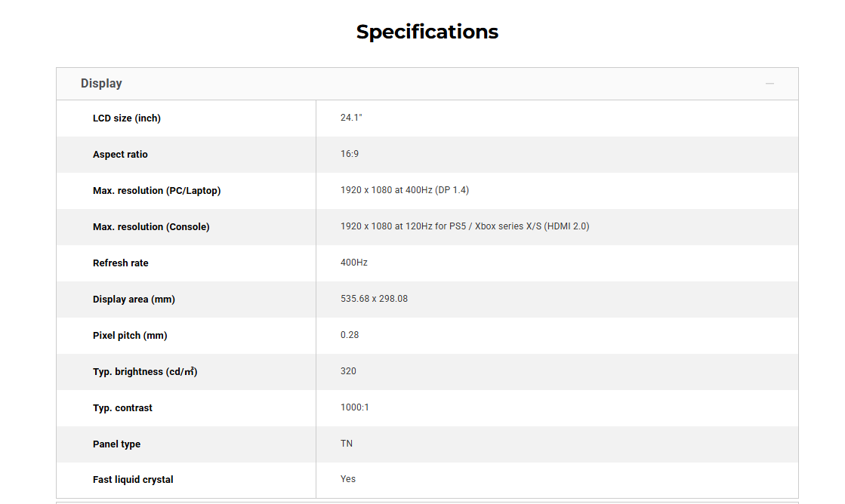Click the Specifications page heading
Viewport: 845px width, 504px height.
tap(427, 32)
